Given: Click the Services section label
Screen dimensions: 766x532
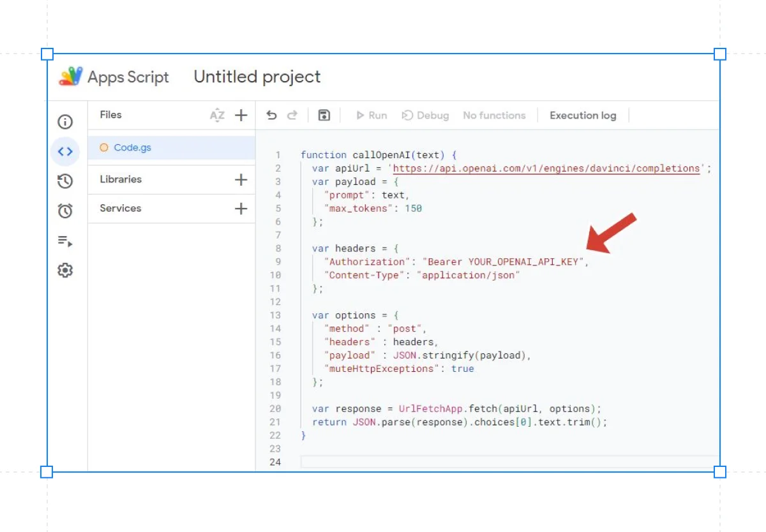Looking at the screenshot, I should coord(121,208).
